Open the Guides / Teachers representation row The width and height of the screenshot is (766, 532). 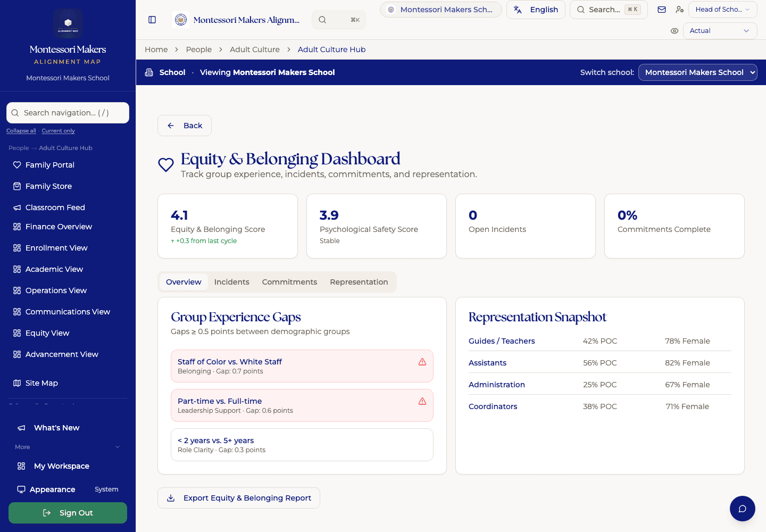coord(600,341)
